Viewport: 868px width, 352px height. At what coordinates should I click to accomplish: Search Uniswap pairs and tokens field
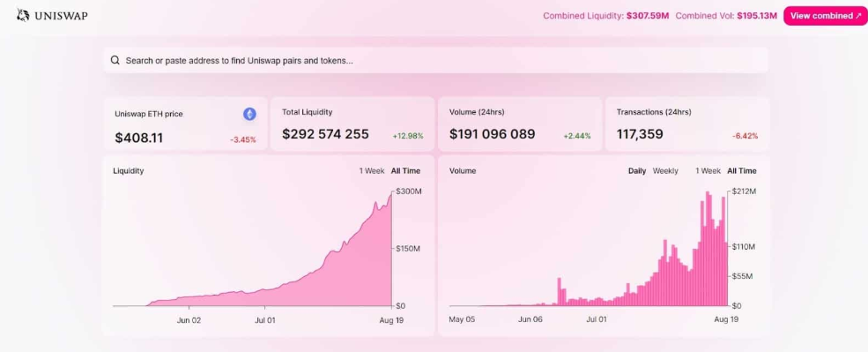coord(435,60)
